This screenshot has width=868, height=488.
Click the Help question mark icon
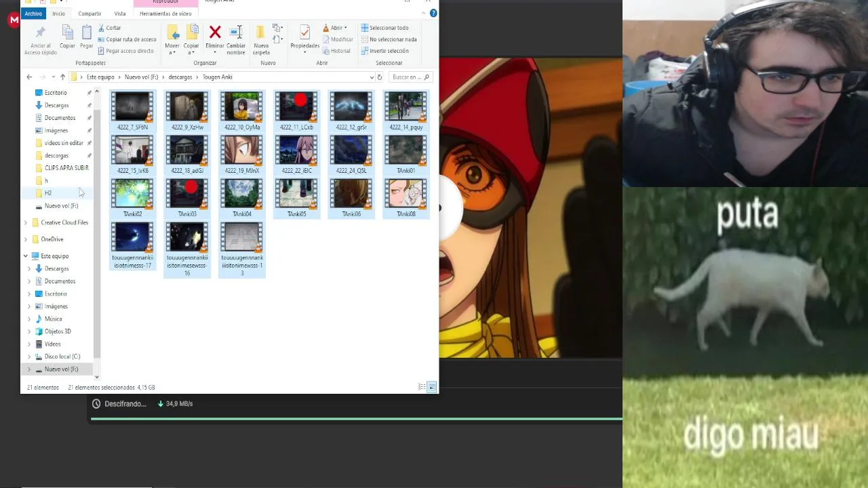pyautogui.click(x=433, y=14)
